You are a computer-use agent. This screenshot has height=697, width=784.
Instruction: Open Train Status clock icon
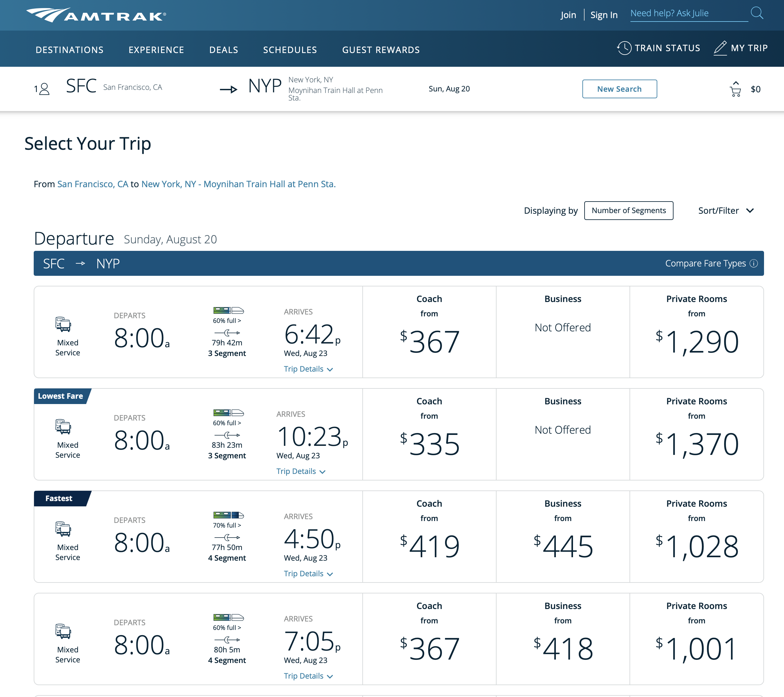tap(624, 48)
